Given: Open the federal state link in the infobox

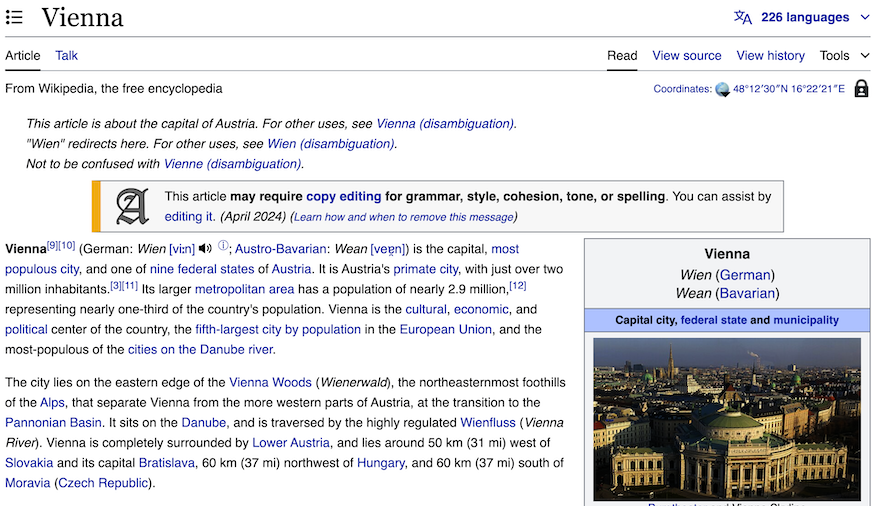Looking at the screenshot, I should [713, 320].
